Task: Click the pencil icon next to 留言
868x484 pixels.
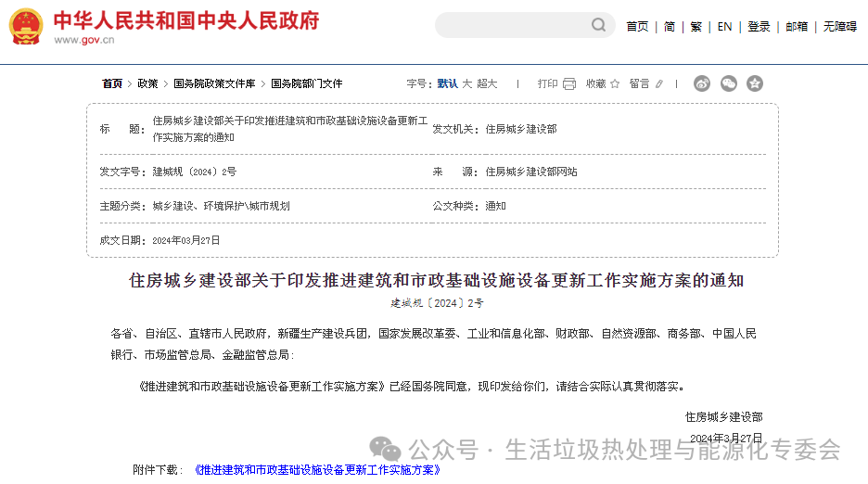Action: (658, 84)
